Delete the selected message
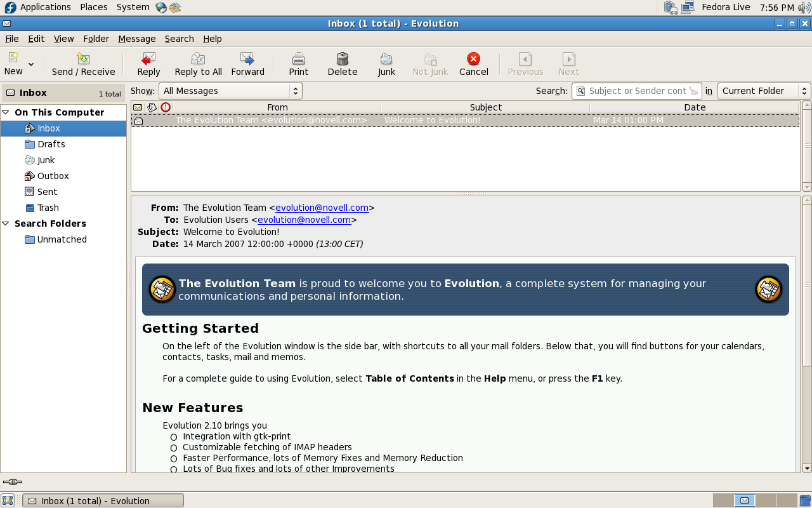Image resolution: width=812 pixels, height=508 pixels. pyautogui.click(x=343, y=64)
